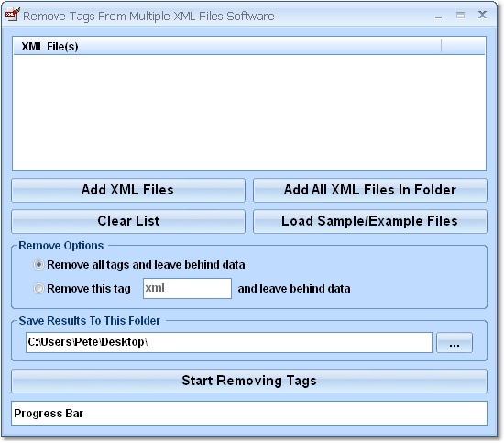This screenshot has height=443, width=504.
Task: Browse for folder with the '...' button
Action: pyautogui.click(x=455, y=343)
